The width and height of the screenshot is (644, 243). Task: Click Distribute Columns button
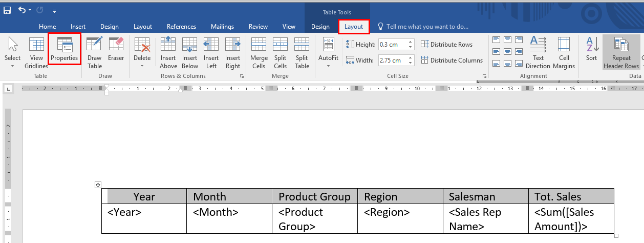452,60
